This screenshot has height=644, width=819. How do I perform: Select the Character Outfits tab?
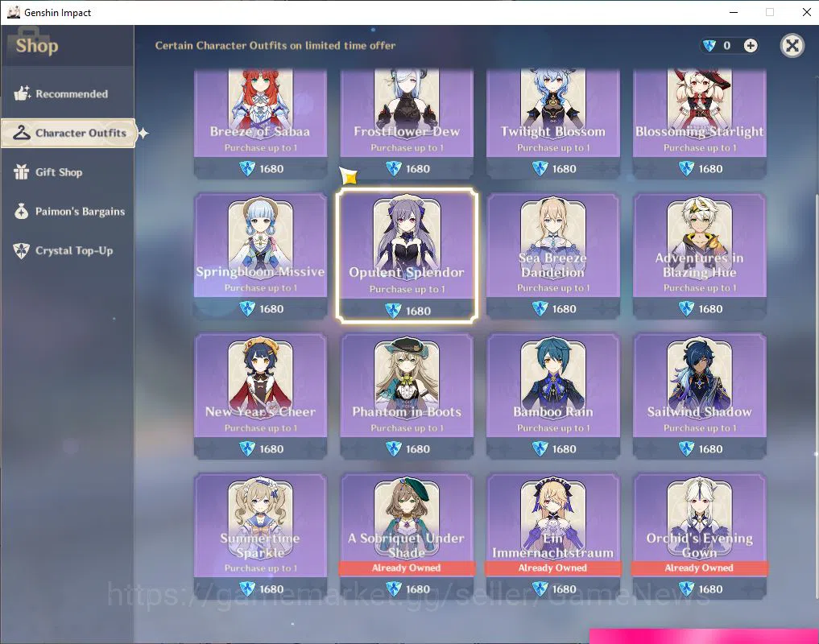tap(68, 133)
